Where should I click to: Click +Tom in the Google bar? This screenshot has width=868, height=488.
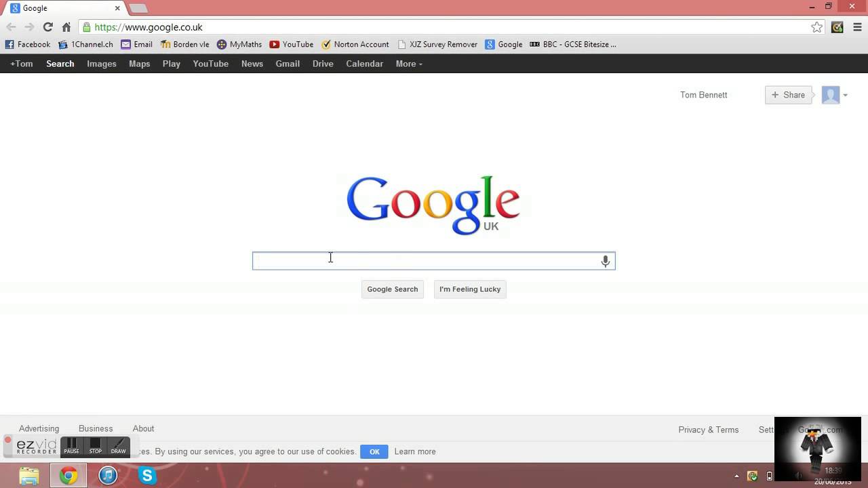click(21, 64)
